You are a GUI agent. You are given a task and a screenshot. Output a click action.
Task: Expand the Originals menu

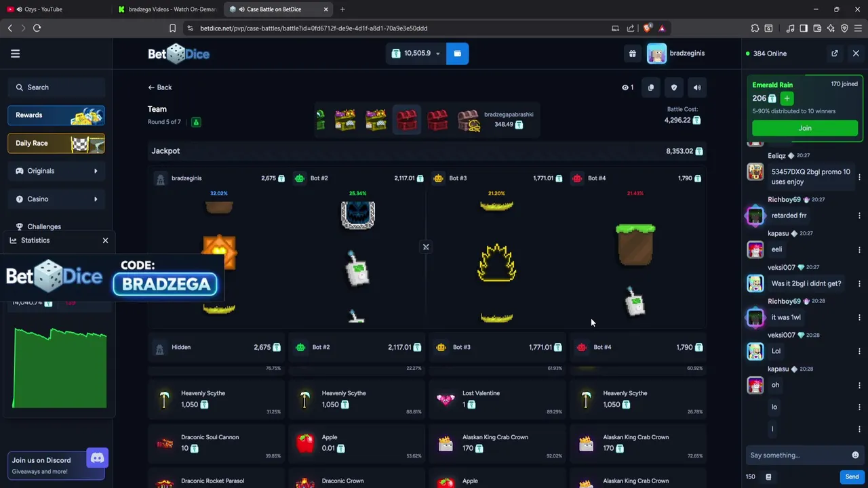[56, 171]
